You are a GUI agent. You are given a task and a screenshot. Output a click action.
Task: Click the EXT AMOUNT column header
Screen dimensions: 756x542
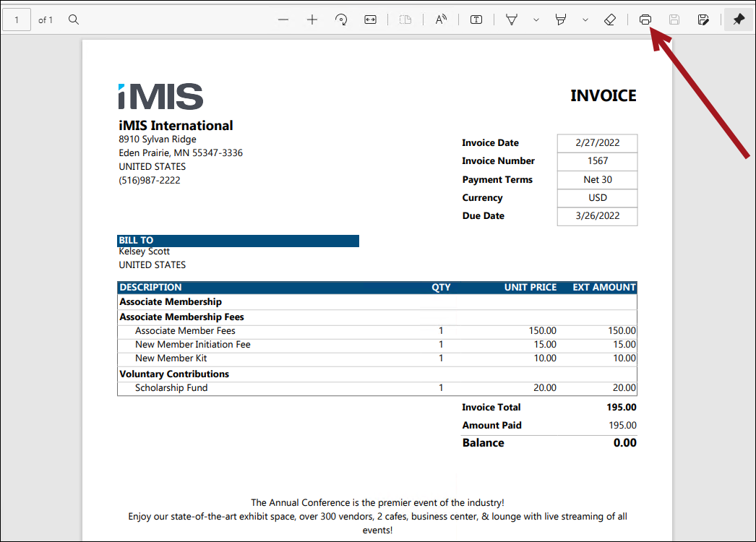coord(604,288)
